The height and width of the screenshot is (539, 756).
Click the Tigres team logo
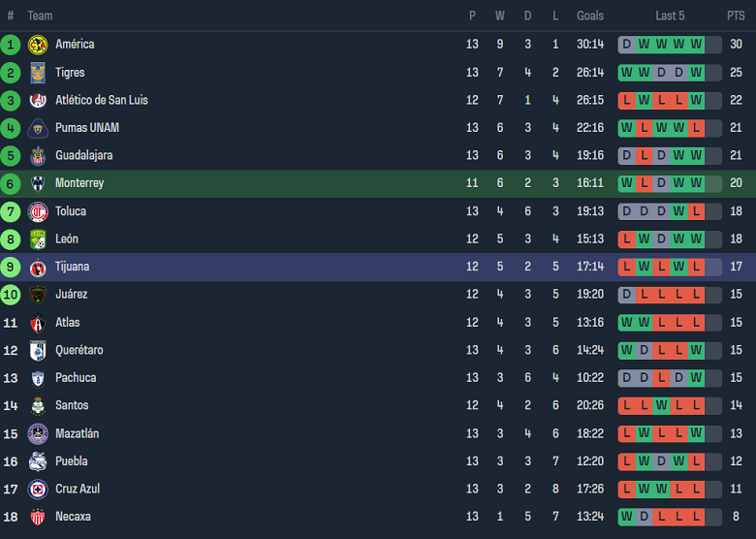[38, 73]
